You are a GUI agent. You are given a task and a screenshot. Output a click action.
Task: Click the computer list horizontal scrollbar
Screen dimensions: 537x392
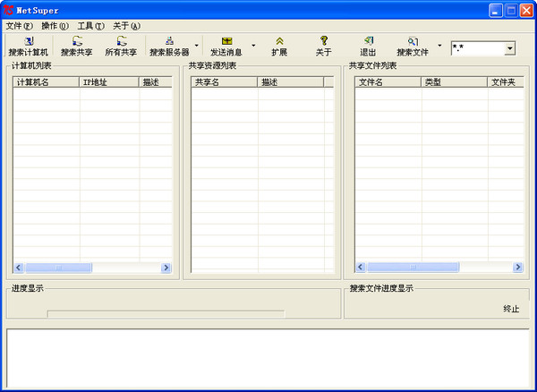[89, 268]
